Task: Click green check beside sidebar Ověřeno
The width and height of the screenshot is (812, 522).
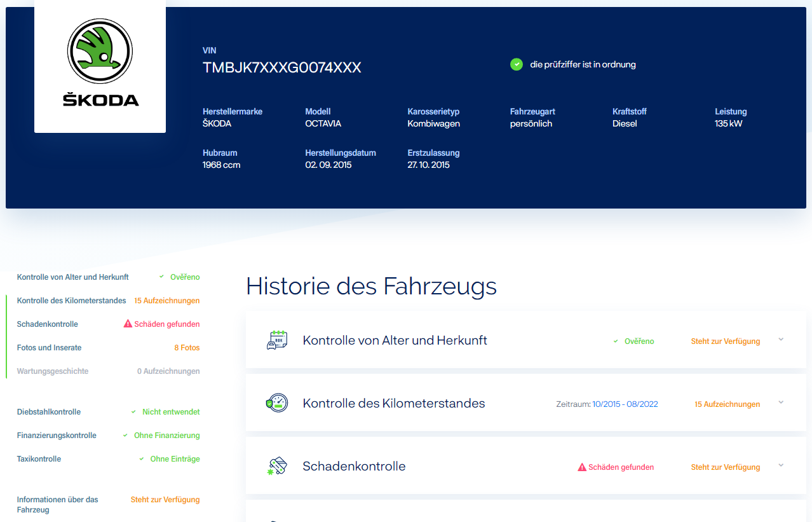Action: tap(161, 277)
